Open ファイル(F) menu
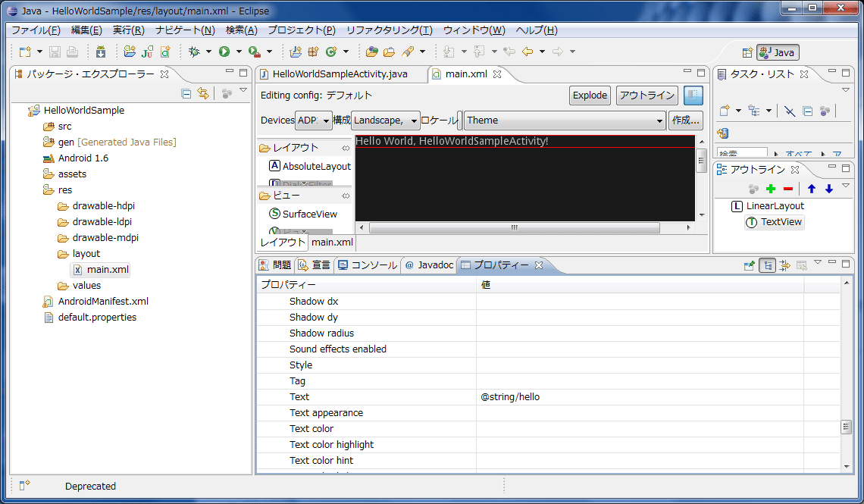Screen dimensions: 864x504 36,30
